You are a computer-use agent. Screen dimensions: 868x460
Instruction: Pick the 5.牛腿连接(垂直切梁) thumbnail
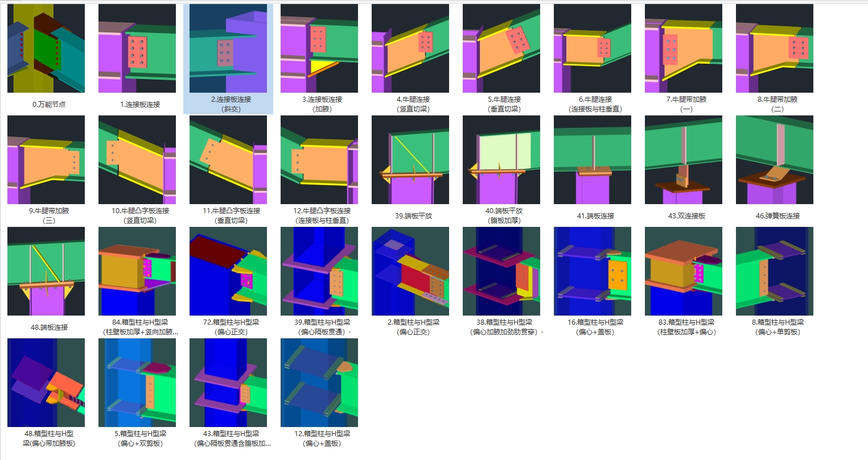501,48
